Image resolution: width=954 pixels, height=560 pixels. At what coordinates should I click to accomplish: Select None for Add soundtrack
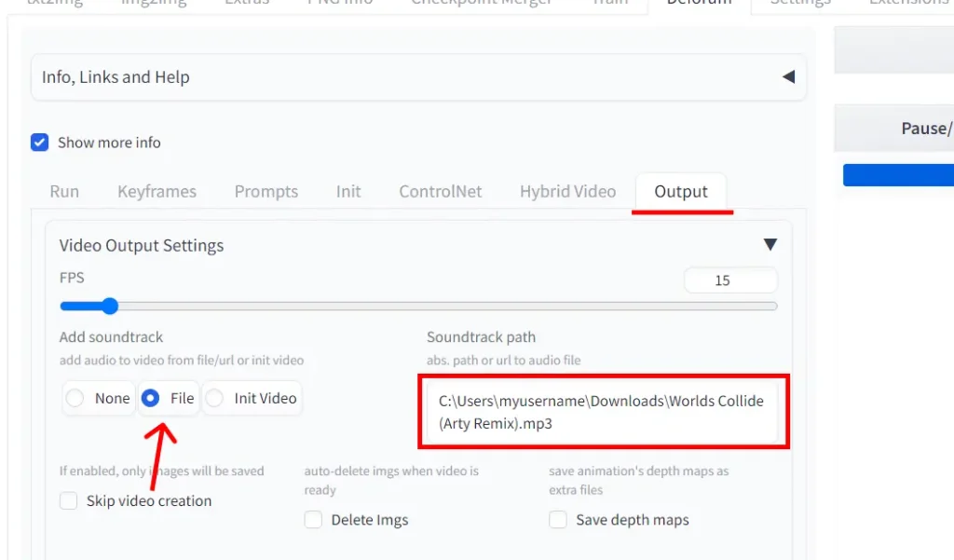click(75, 399)
